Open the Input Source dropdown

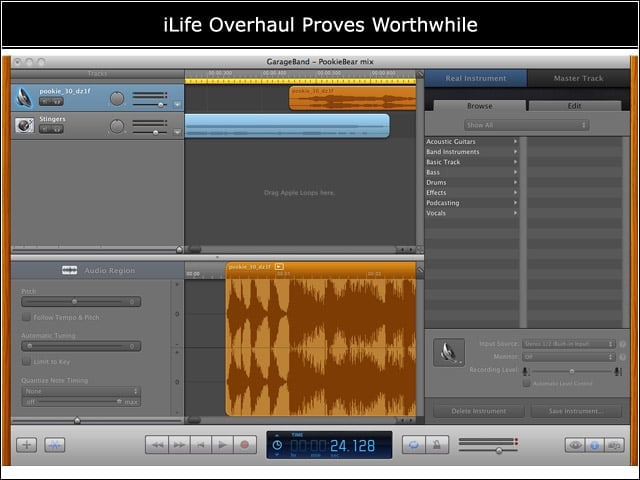pos(569,344)
